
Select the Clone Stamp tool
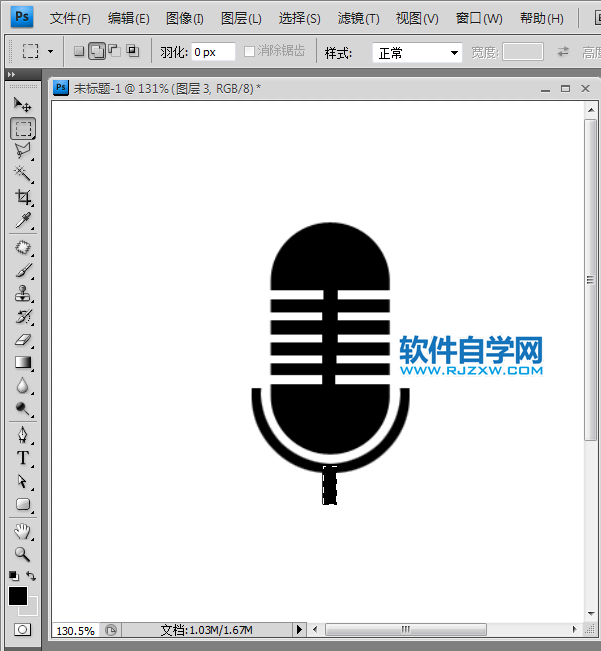click(22, 293)
